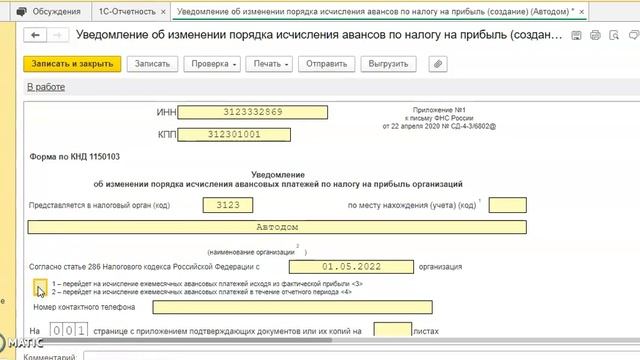Image resolution: width=640 pixels, height=360 pixels.
Task: Click the Приложение №1 header text
Action: click(x=439, y=110)
